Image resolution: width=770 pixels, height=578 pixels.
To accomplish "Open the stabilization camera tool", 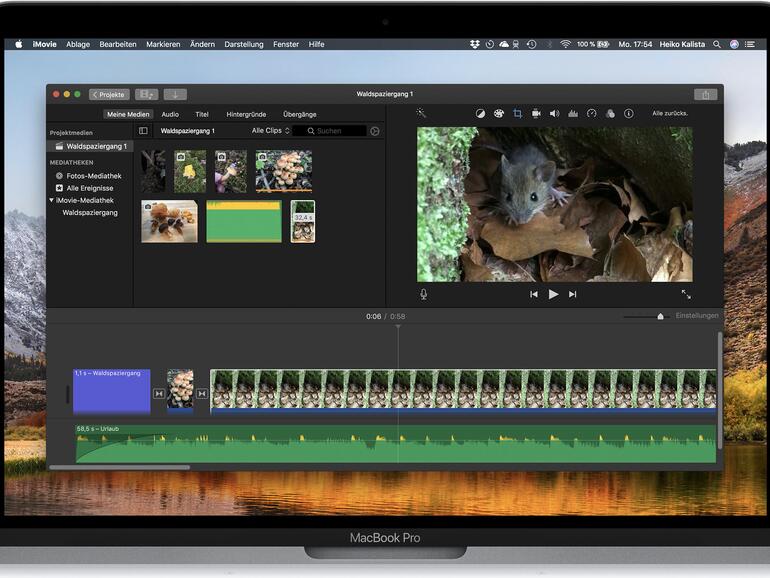I will tap(536, 113).
